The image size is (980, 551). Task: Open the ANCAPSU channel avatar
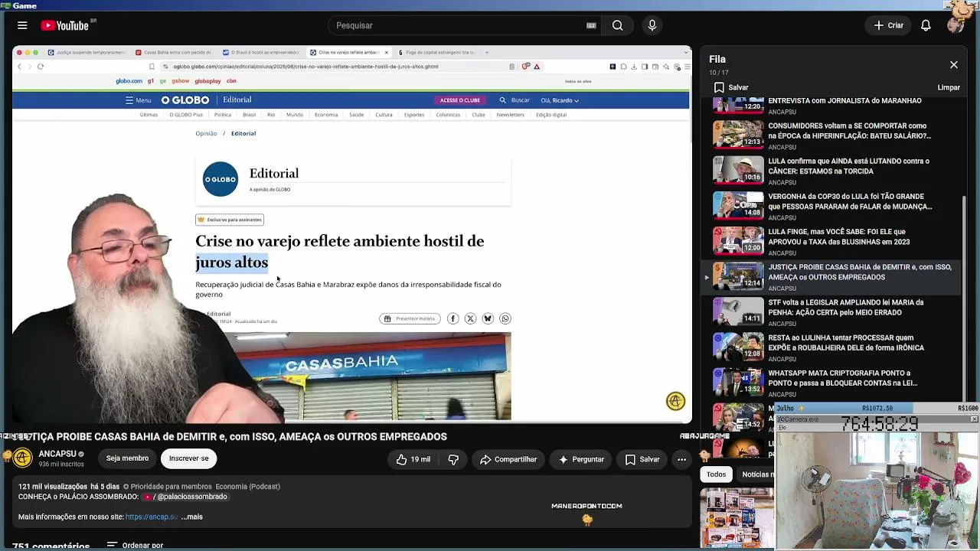click(23, 458)
